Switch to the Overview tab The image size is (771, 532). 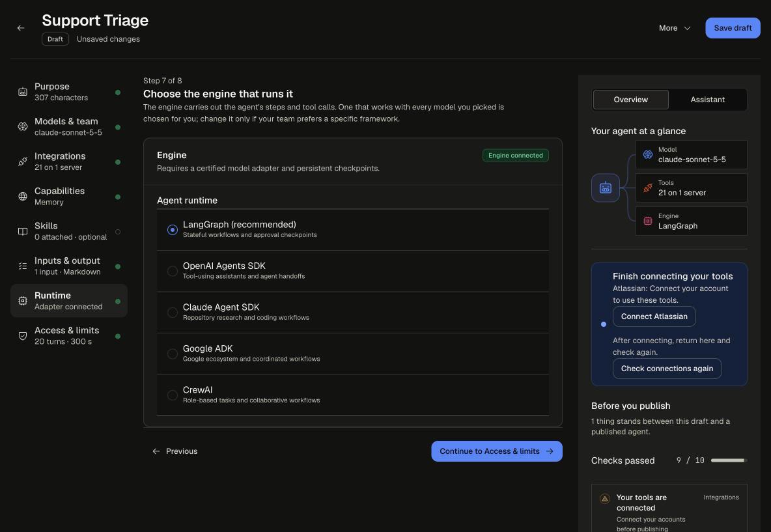(631, 100)
